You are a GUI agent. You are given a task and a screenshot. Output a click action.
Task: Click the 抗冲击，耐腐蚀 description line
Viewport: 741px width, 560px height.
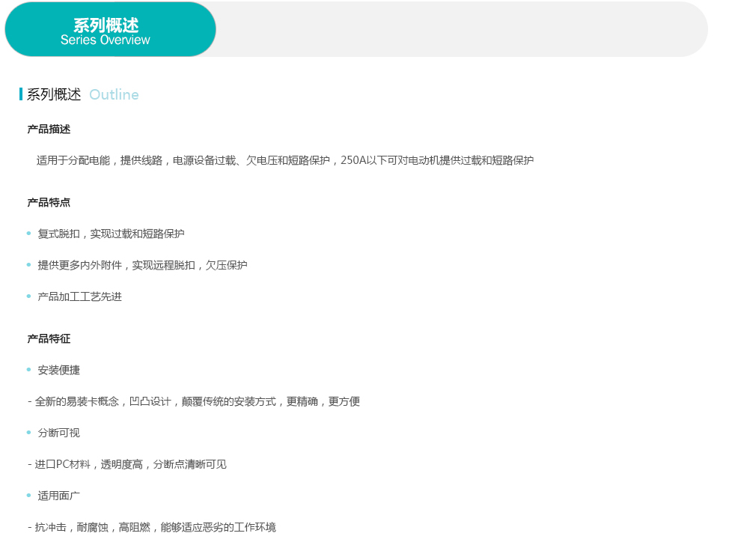pos(152,527)
